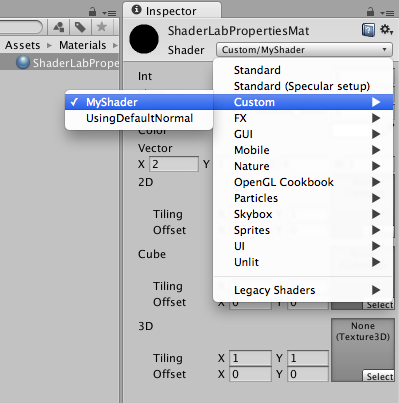Open the material help reference book icon

pyautogui.click(x=368, y=30)
